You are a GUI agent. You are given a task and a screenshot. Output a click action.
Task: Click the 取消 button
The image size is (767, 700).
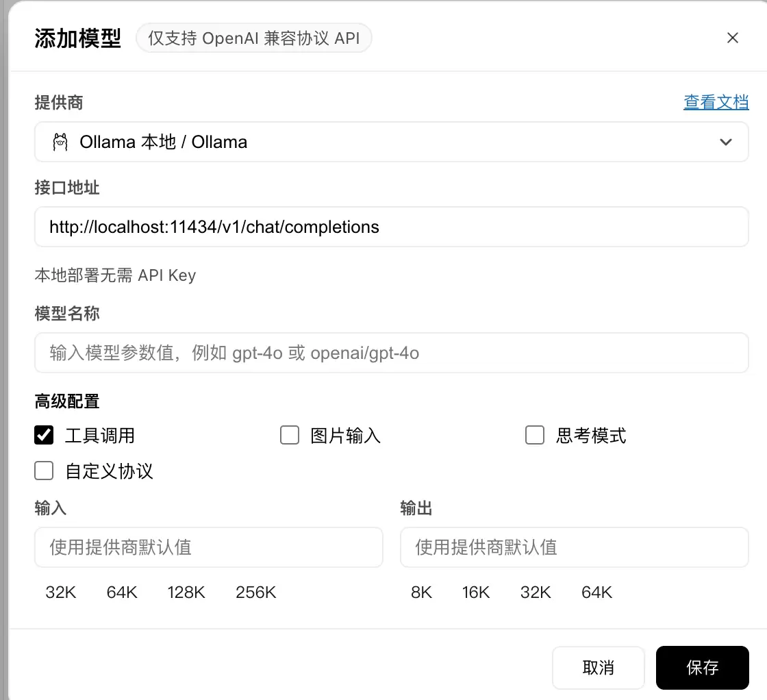coord(599,668)
